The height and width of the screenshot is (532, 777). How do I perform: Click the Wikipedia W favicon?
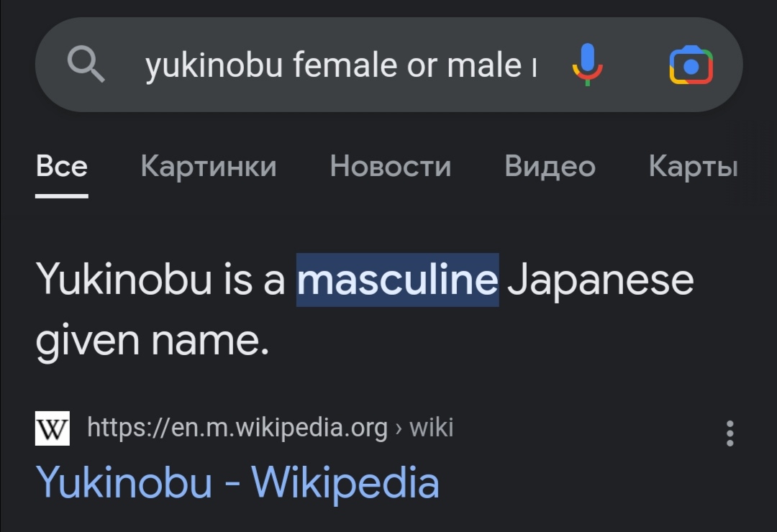(x=52, y=428)
